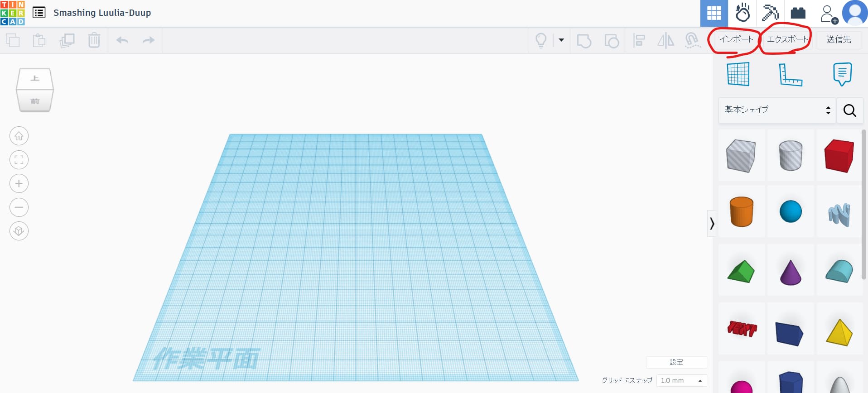This screenshot has height=393, width=868.
Task: Click the home view icon
Action: [x=19, y=136]
